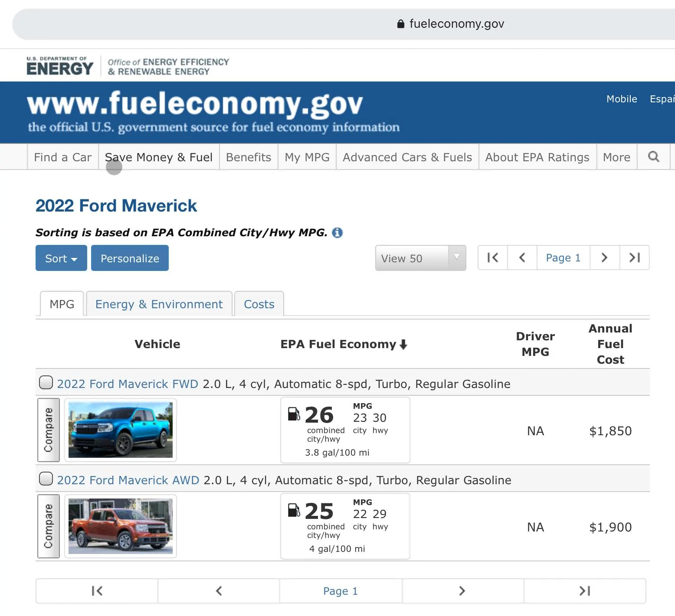Switch to the Costs tab

pyautogui.click(x=259, y=304)
